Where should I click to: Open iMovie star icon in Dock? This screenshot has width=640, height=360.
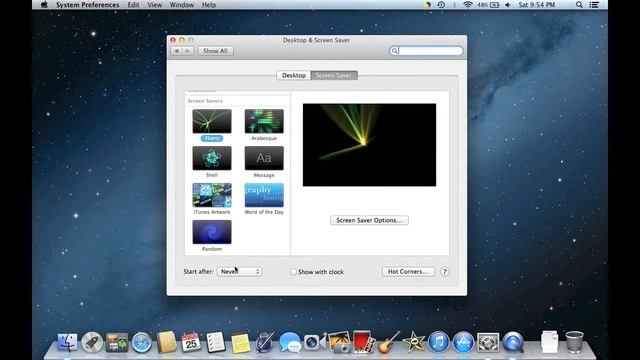[x=413, y=342]
